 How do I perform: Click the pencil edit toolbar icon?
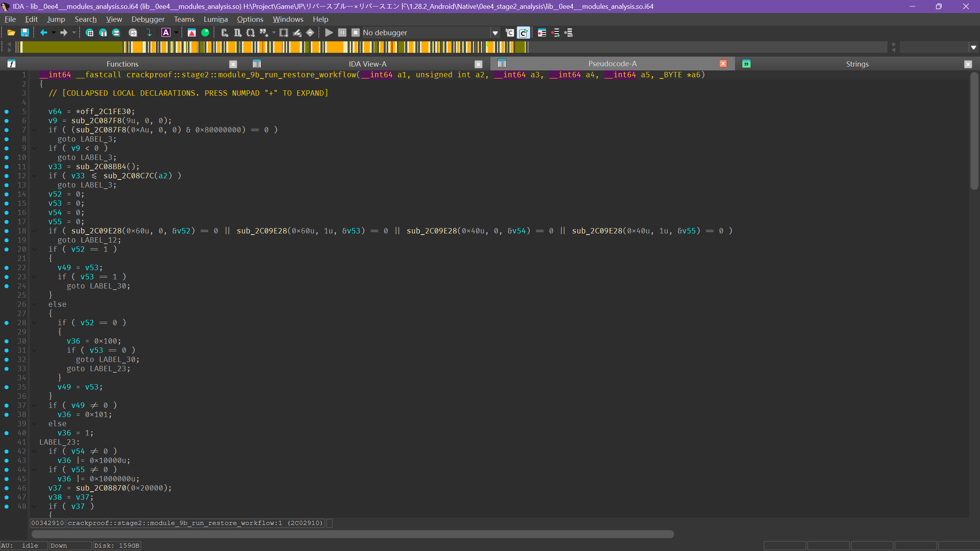[x=297, y=33]
